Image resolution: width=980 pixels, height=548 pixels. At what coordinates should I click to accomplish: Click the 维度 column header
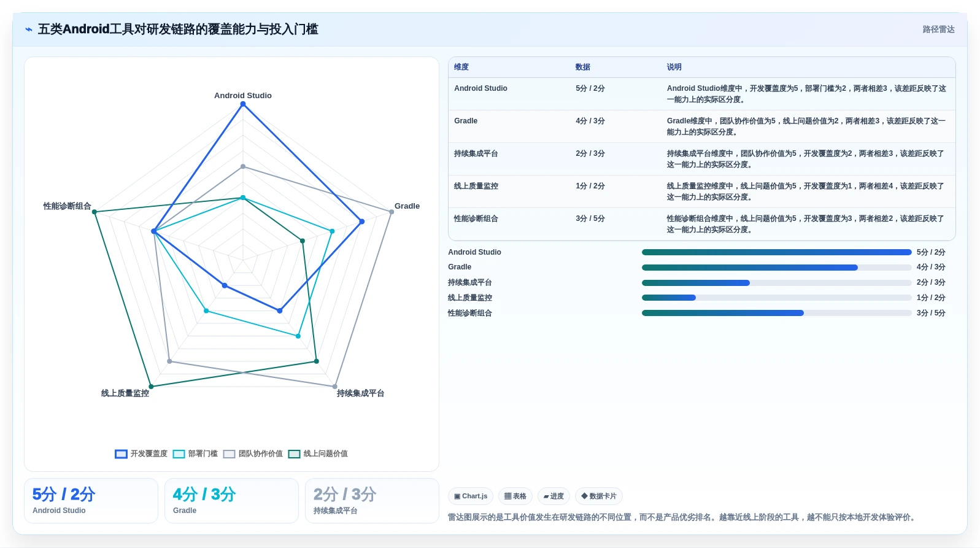coord(461,67)
